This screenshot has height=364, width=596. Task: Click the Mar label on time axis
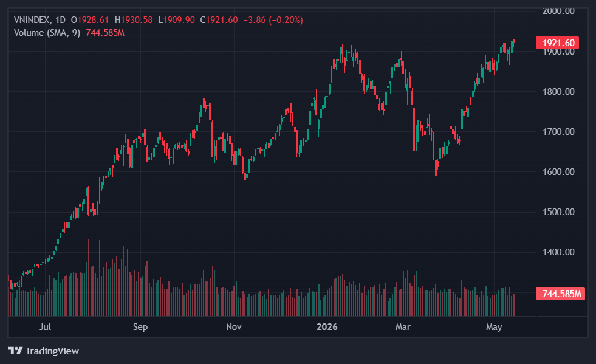tap(403, 327)
